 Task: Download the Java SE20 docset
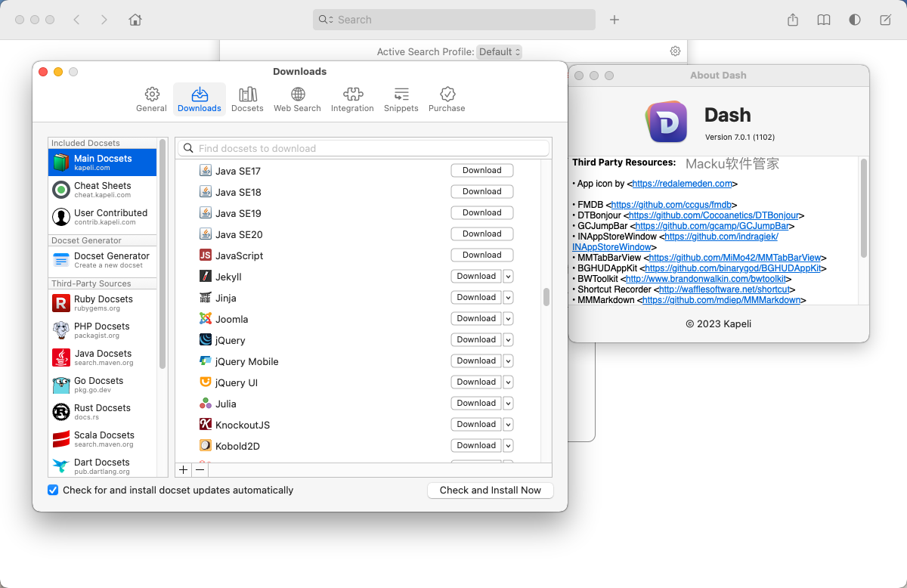[x=482, y=234]
